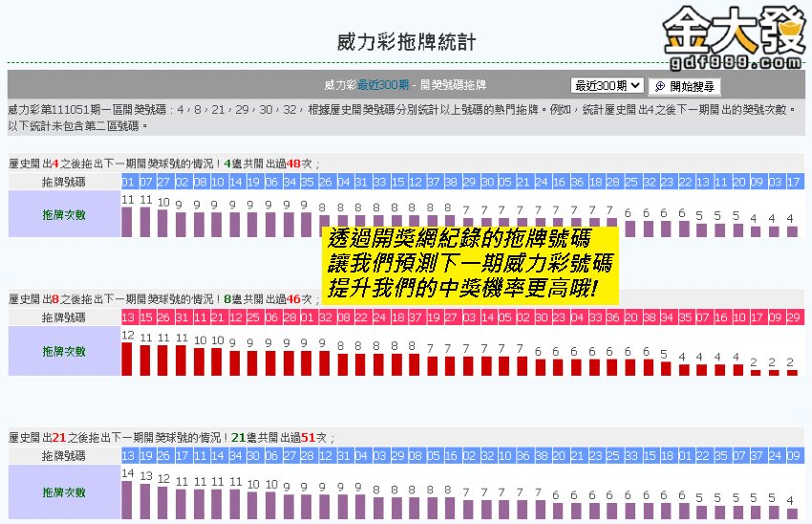The height and width of the screenshot is (524, 812).
Task: Select number 03 in the row after 4
Action: click(x=776, y=182)
